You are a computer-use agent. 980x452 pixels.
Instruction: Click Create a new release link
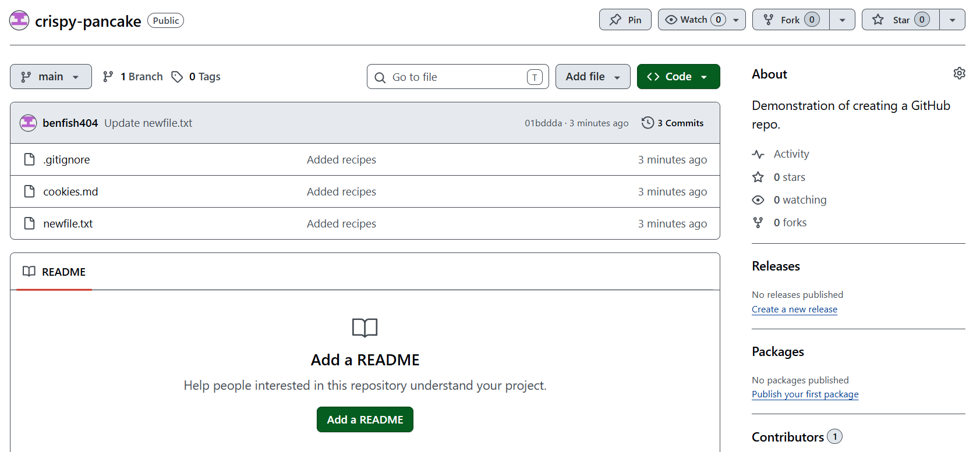(x=794, y=309)
